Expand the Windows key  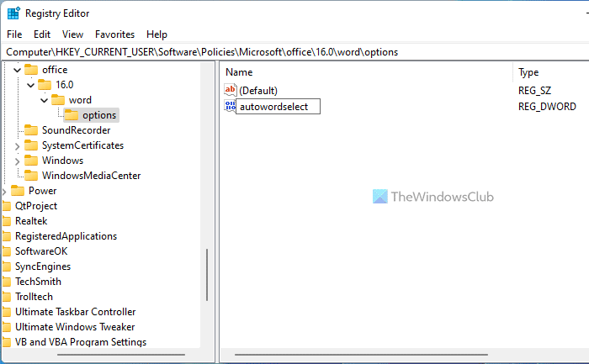click(17, 161)
